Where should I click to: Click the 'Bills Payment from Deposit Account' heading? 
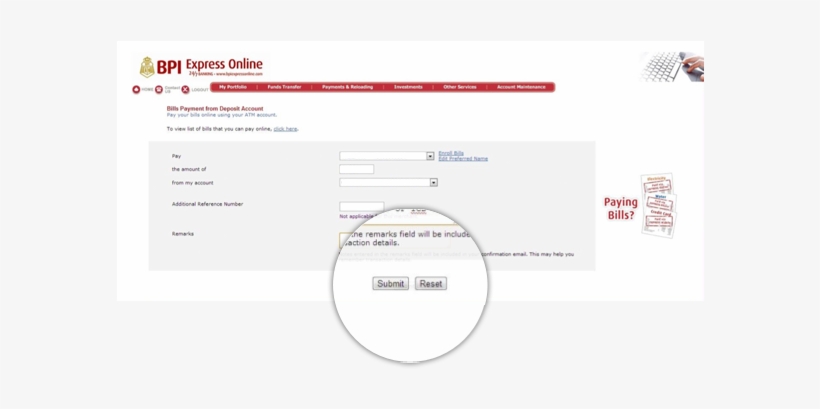coord(215,109)
